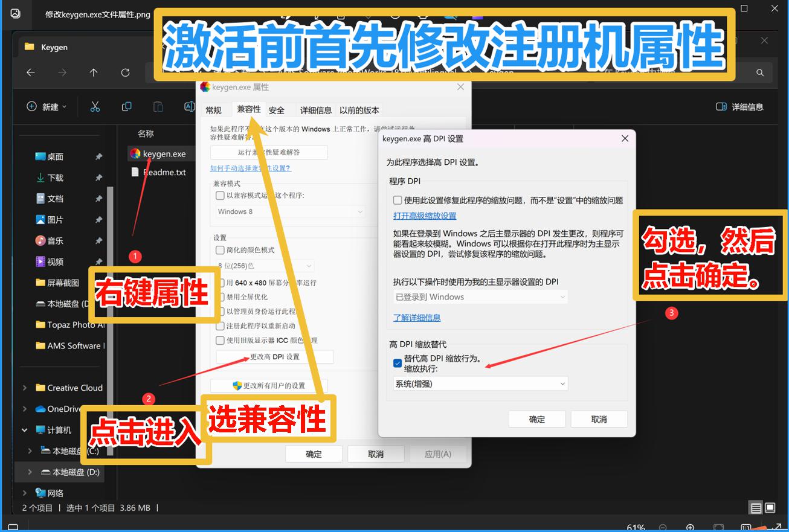Expand 网络 in the navigation tree
Viewport: 789px width, 532px height.
coord(25,493)
